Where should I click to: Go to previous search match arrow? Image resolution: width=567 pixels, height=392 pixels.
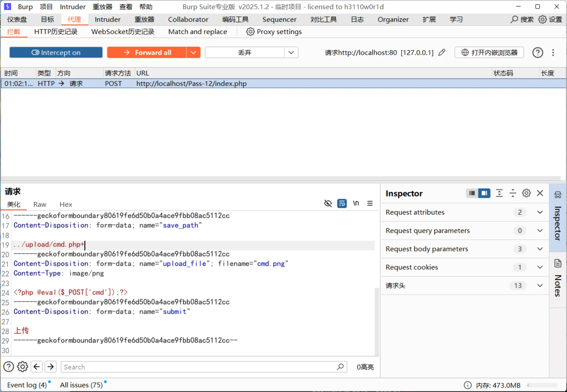[37, 367]
